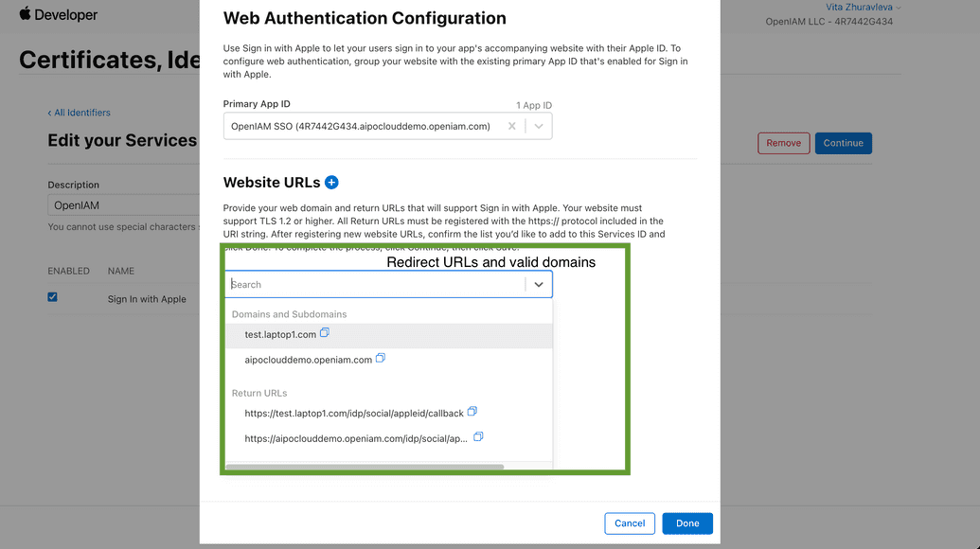Expand the Primary App ID dropdown
This screenshot has width=980, height=549.
point(539,126)
